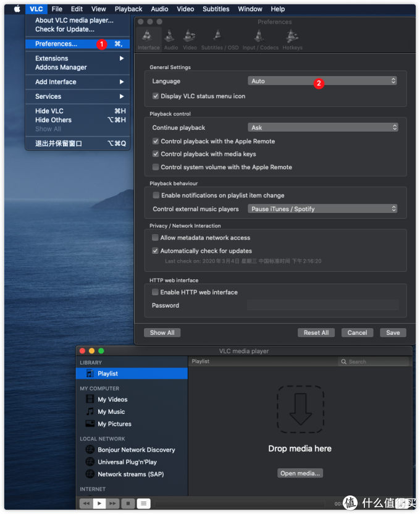
Task: Open the Subtitles menu
Action: pos(216,9)
